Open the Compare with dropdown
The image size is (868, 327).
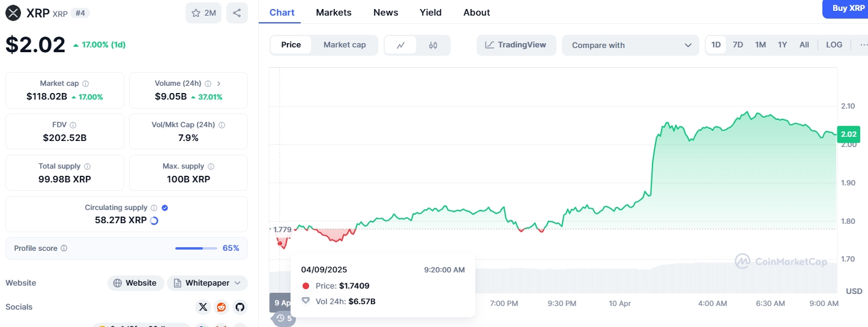[x=630, y=45]
